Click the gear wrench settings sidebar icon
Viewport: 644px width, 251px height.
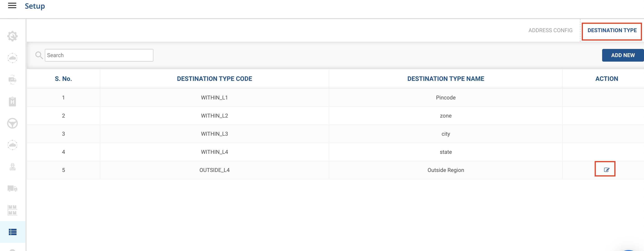pyautogui.click(x=12, y=36)
